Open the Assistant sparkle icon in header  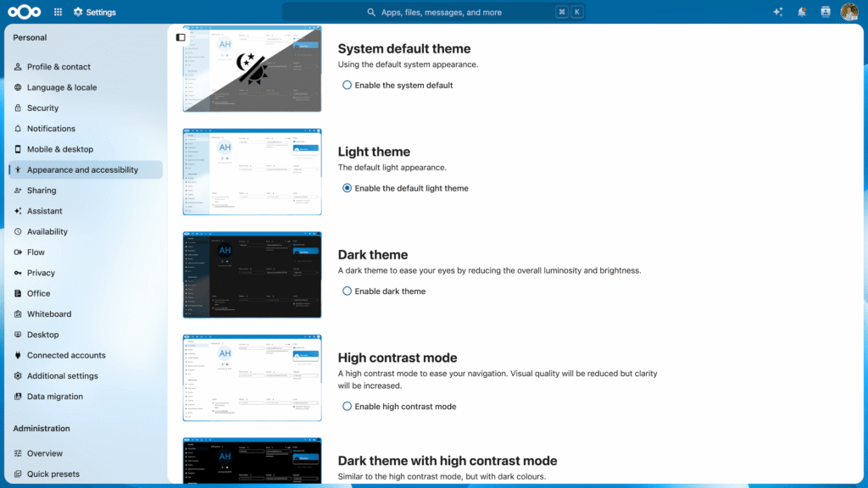pyautogui.click(x=778, y=12)
